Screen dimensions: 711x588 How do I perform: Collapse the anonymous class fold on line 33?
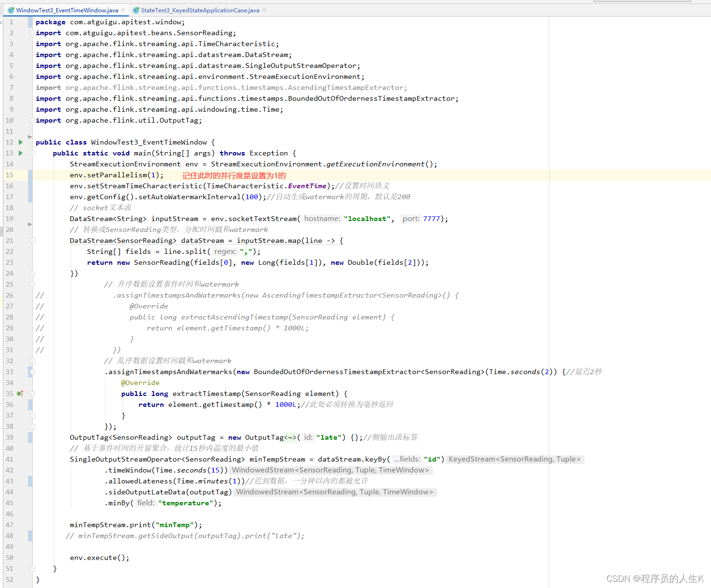tap(32, 372)
